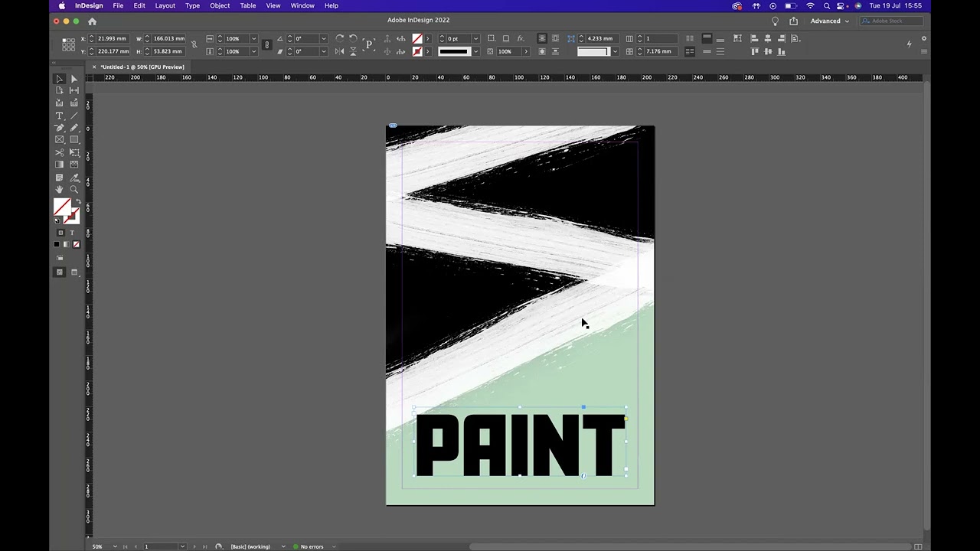Screen dimensions: 980x551
Task: Open the scale Y percentage dropdown
Action: click(253, 51)
